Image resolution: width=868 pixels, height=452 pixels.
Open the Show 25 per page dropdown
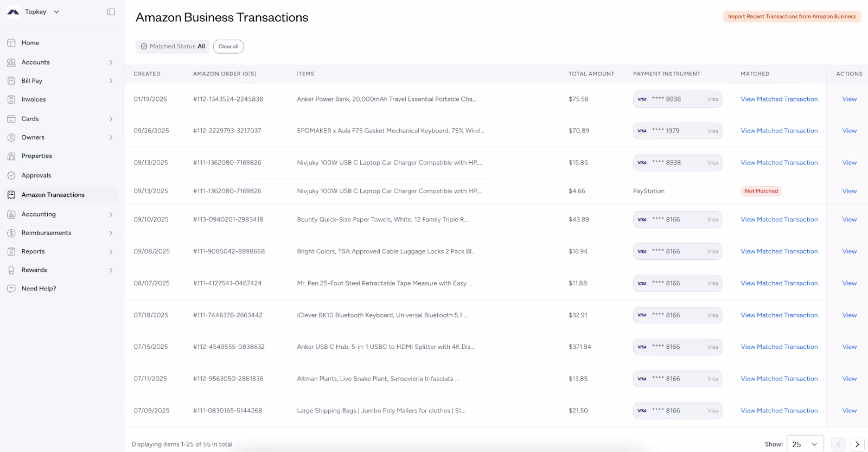[x=805, y=444]
